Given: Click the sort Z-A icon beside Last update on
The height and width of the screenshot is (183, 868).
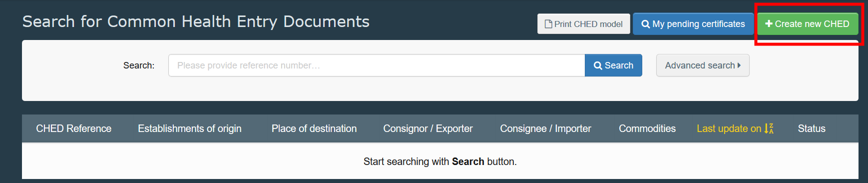Looking at the screenshot, I should pyautogui.click(x=769, y=128).
